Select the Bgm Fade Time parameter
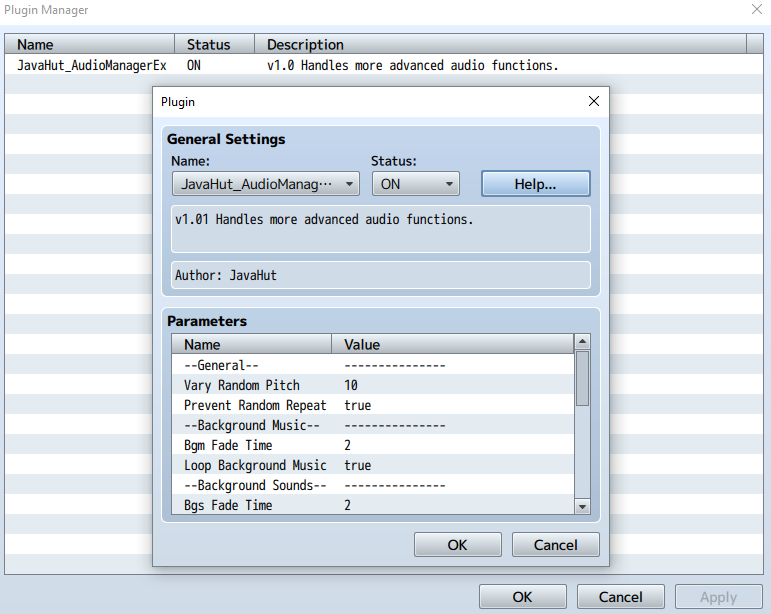Screen dimensions: 771x614 pos(373,445)
